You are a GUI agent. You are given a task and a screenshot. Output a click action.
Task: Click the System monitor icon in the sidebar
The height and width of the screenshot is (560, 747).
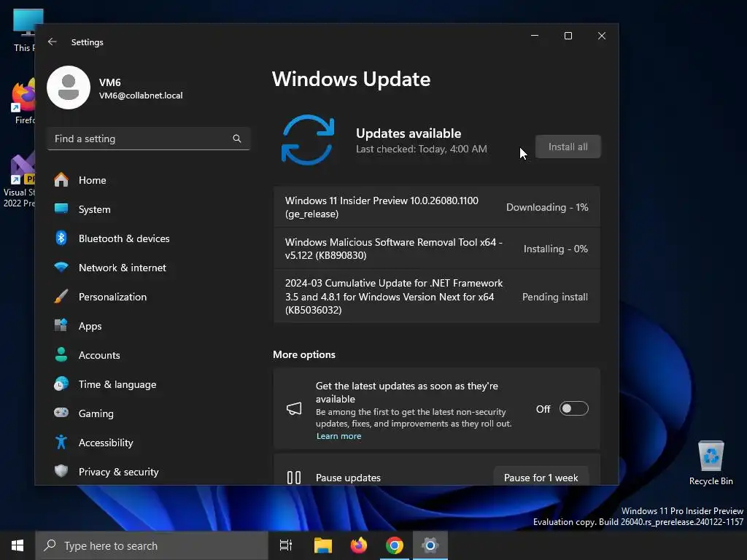tap(61, 209)
